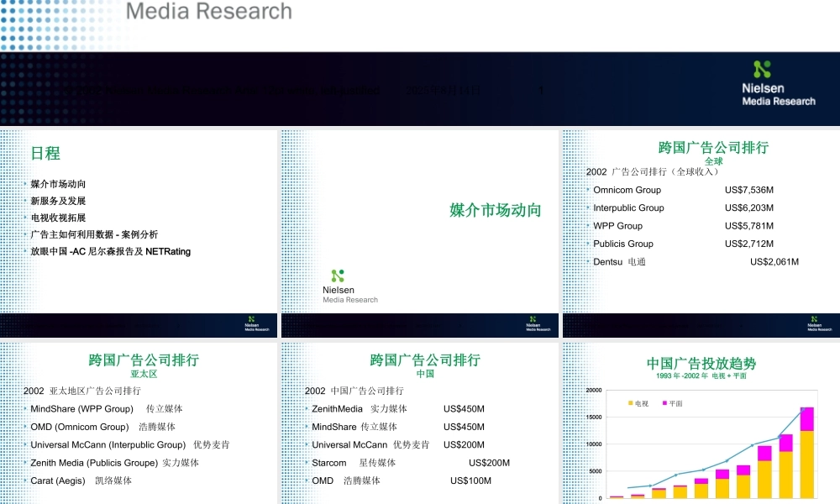This screenshot has width=840, height=504.
Task: Click the small Nielsen footer logo on 日程 slide
Action: (x=256, y=323)
